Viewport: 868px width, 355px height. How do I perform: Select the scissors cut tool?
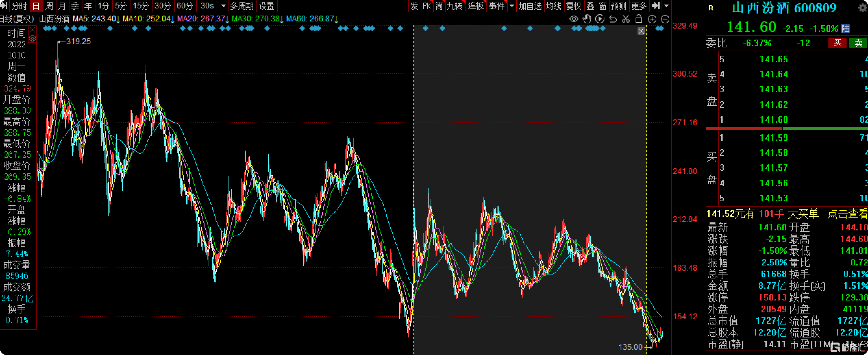click(626, 19)
